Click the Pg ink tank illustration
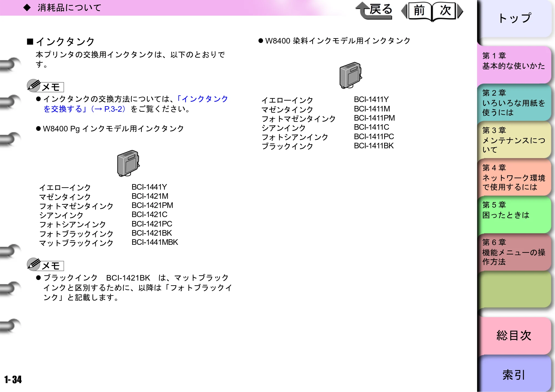This screenshot has width=555, height=392. pyautogui.click(x=128, y=163)
